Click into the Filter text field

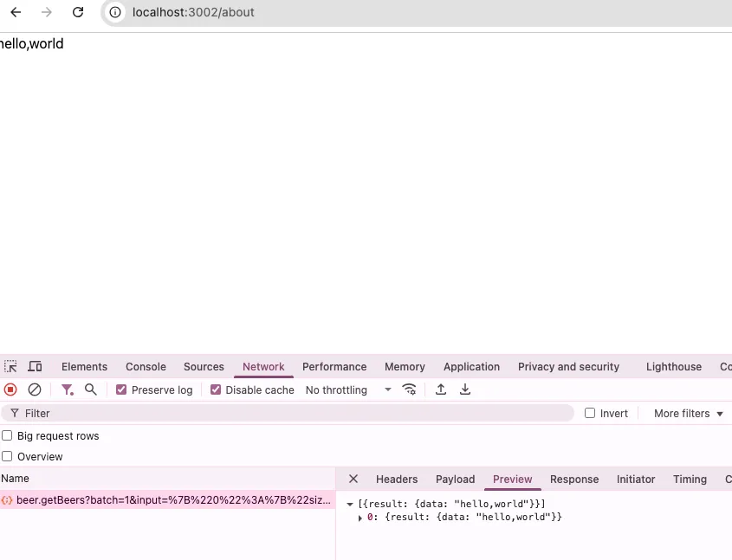[x=288, y=413]
